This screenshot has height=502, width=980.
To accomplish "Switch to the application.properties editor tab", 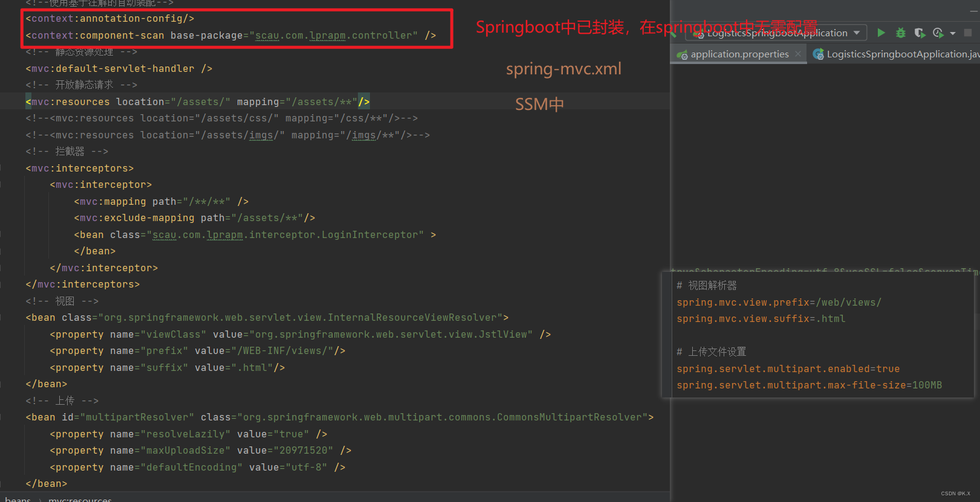I will tap(739, 54).
